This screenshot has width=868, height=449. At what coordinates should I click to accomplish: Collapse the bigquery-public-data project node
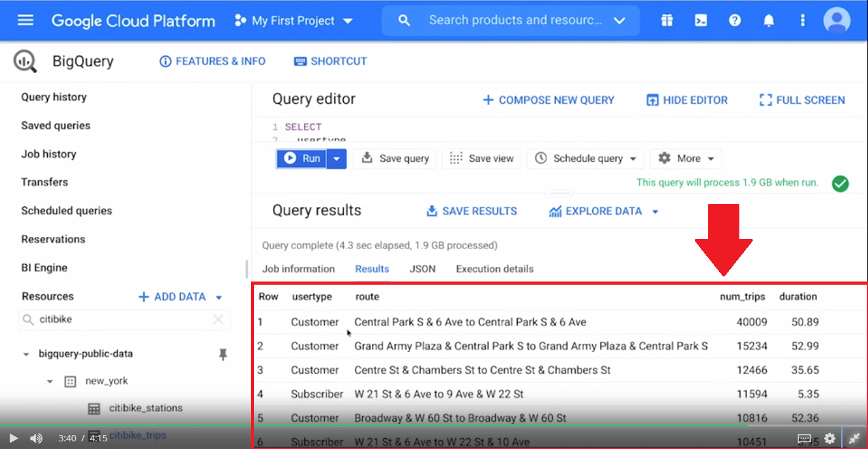click(26, 354)
